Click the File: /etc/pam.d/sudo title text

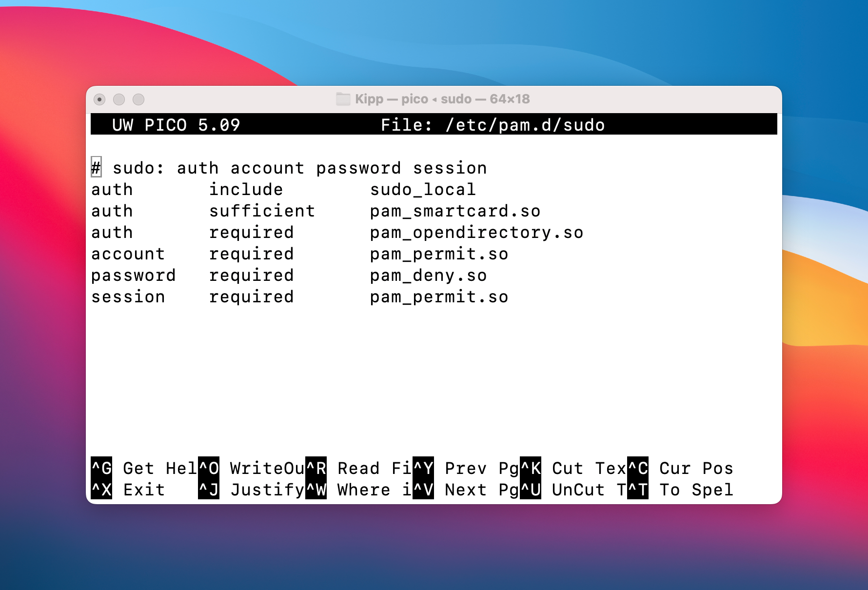point(493,125)
